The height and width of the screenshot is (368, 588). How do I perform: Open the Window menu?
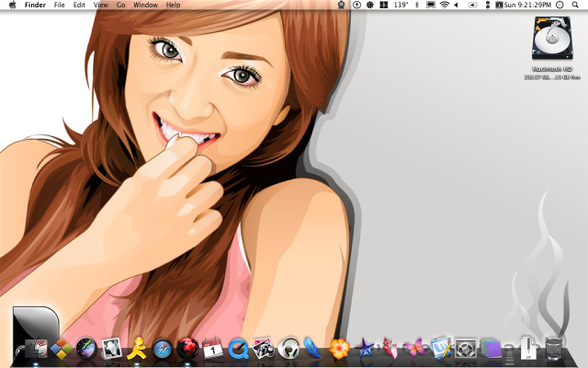coord(144,6)
